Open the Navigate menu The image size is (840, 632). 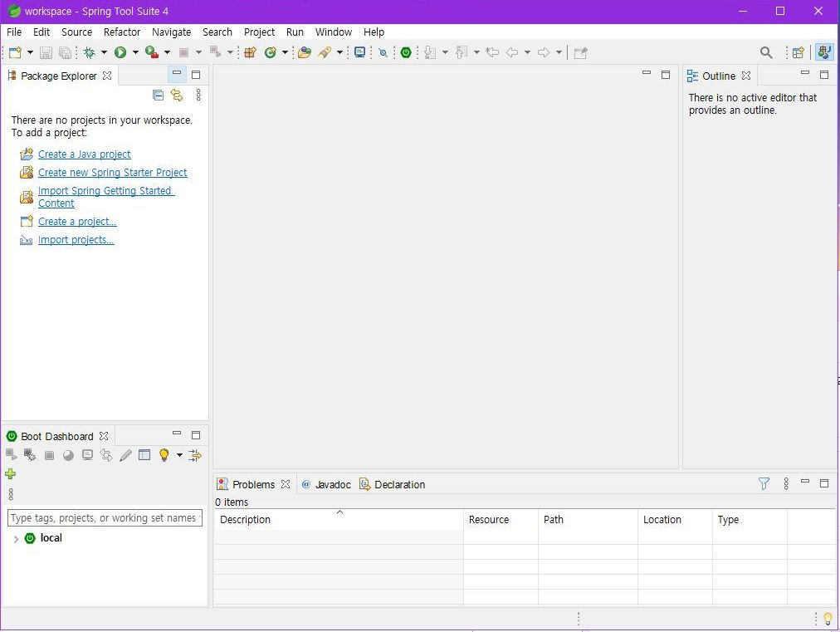coord(172,32)
